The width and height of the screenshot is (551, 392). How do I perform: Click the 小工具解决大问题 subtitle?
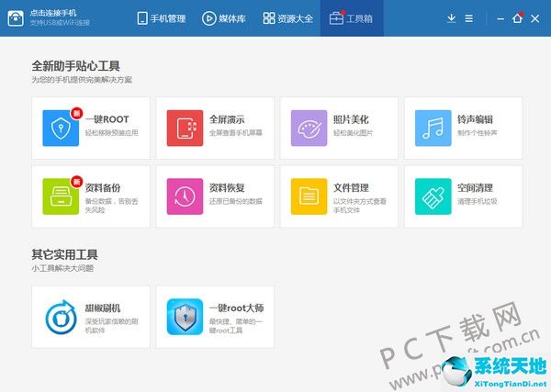(x=62, y=268)
